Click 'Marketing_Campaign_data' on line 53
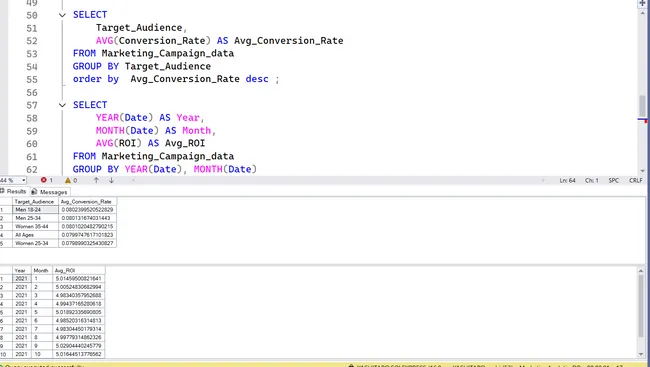This screenshot has height=367, width=650. (168, 53)
